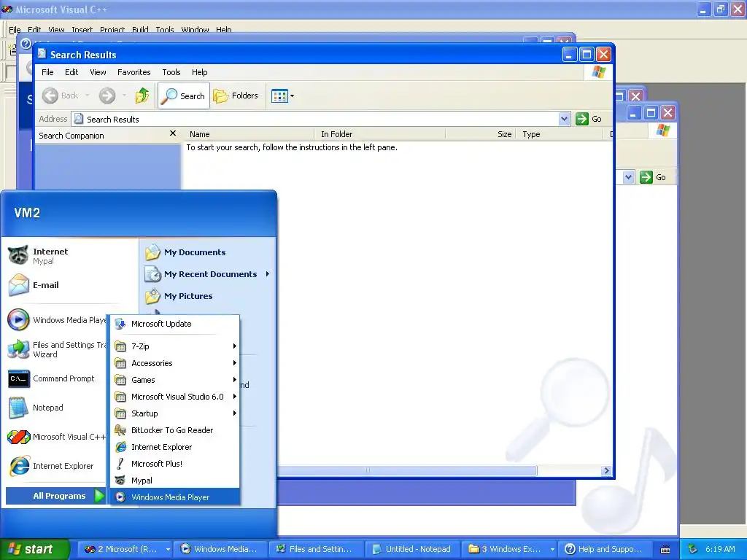This screenshot has height=560, width=747.
Task: Switch to Microsoft taskbar group
Action: [125, 549]
